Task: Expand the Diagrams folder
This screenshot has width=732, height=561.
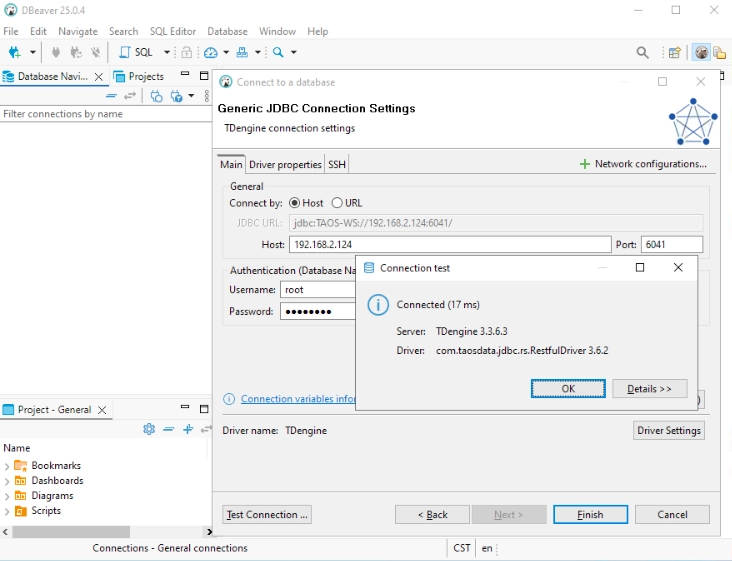Action: (x=7, y=496)
